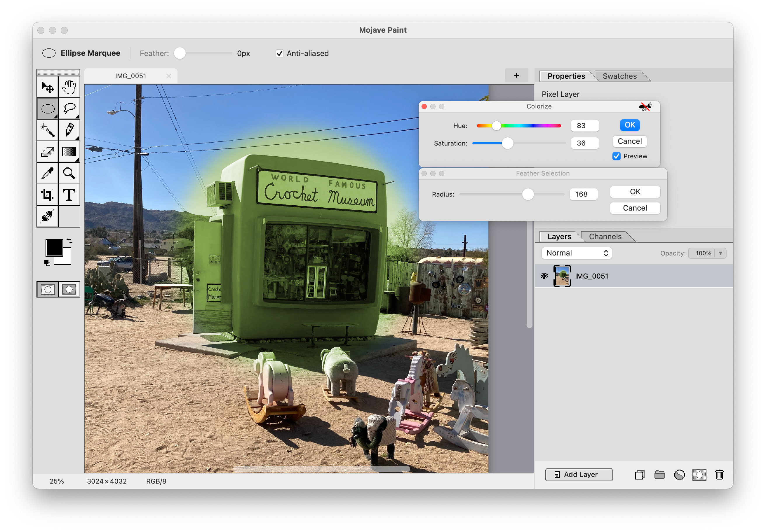Select the Text tool
766x532 pixels.
(x=69, y=195)
